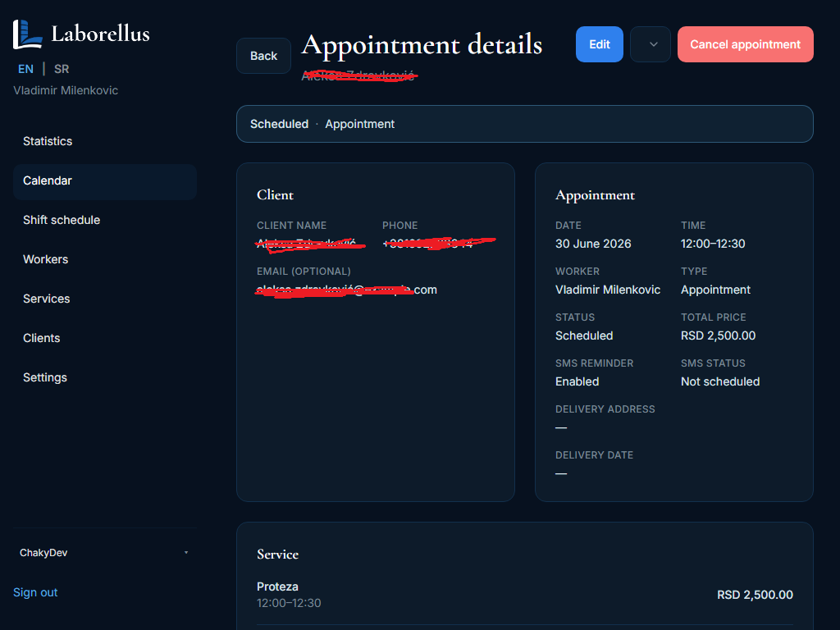The height and width of the screenshot is (630, 840).
Task: Click the Sign out link
Action: 35,592
